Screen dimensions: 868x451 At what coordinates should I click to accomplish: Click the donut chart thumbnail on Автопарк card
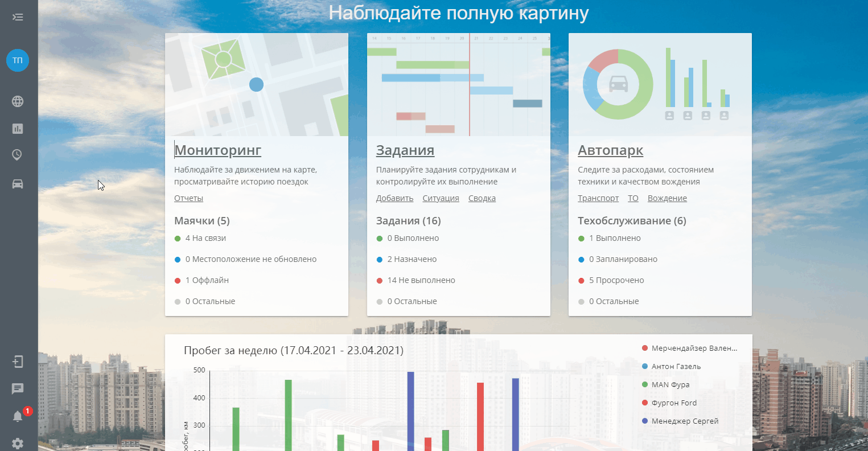coord(660,84)
